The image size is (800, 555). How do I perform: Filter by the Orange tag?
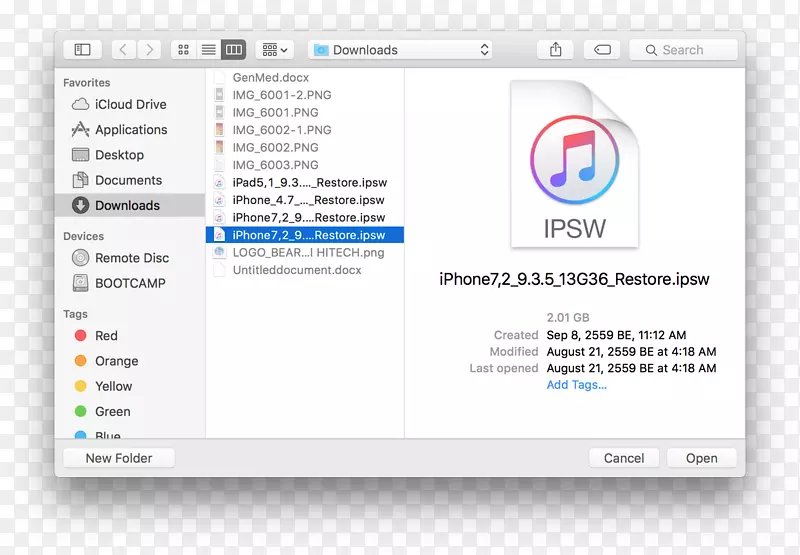click(130, 361)
